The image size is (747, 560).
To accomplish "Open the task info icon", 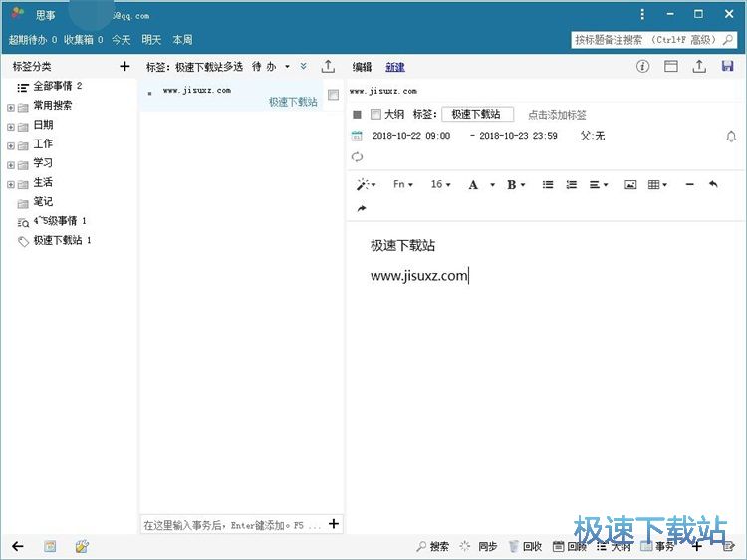I will tap(642, 67).
